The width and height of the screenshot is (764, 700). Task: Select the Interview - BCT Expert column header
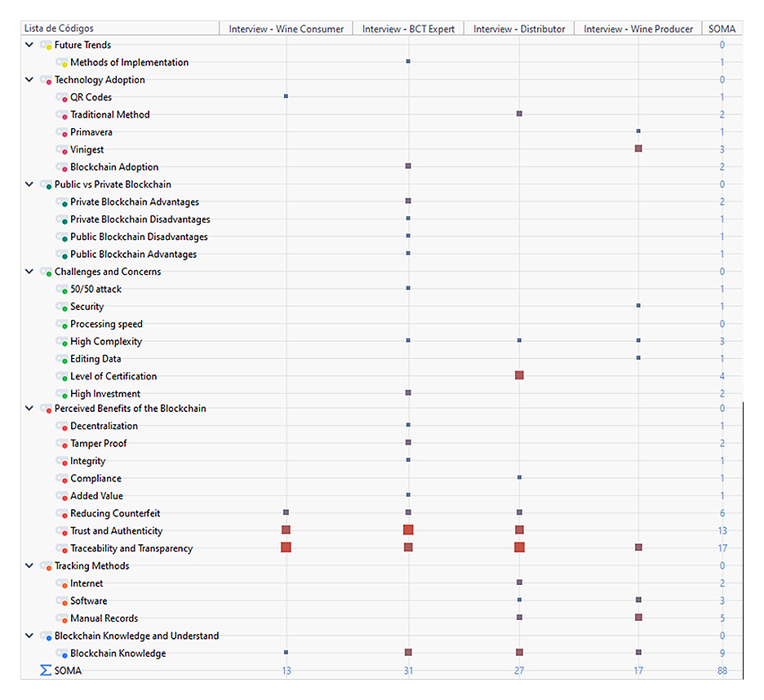coord(408,29)
